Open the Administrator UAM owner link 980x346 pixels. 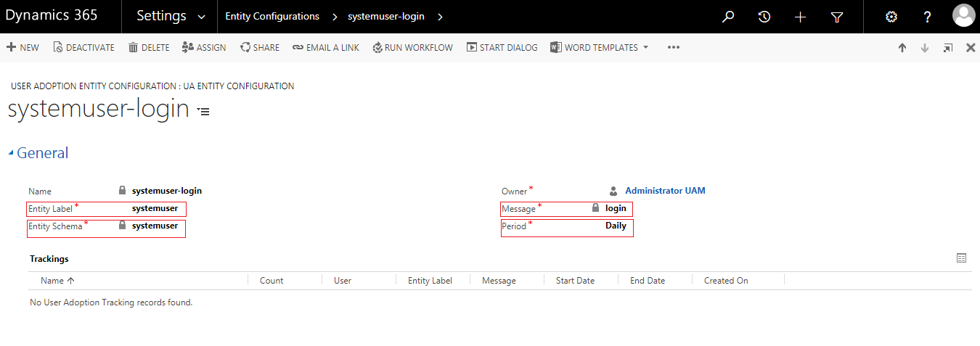click(x=665, y=191)
